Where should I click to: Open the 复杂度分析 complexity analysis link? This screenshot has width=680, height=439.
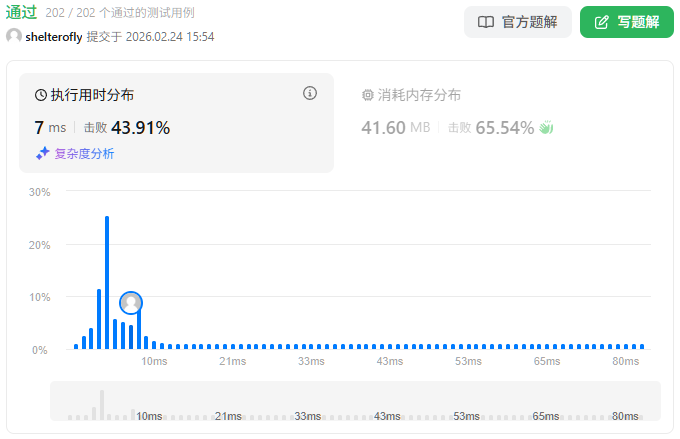[x=84, y=154]
